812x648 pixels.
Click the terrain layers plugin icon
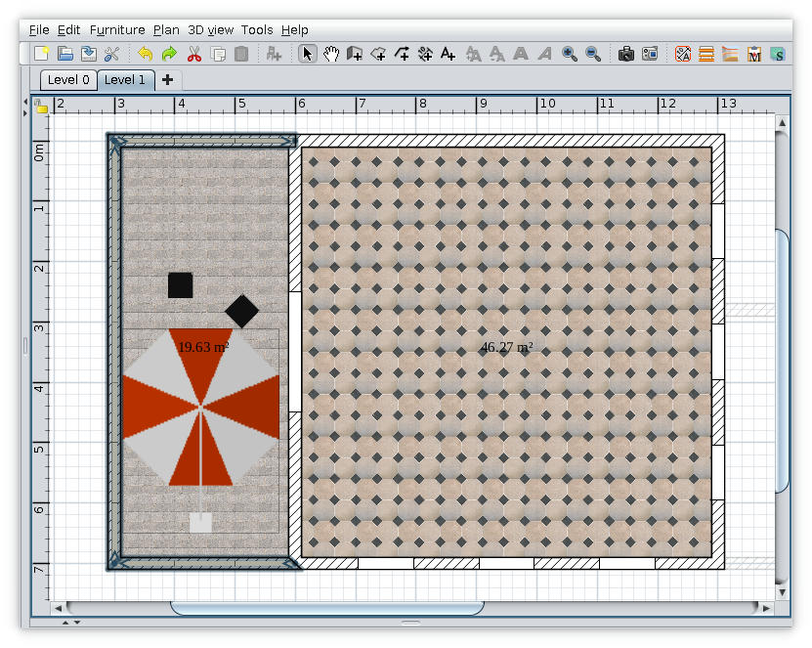pos(730,54)
